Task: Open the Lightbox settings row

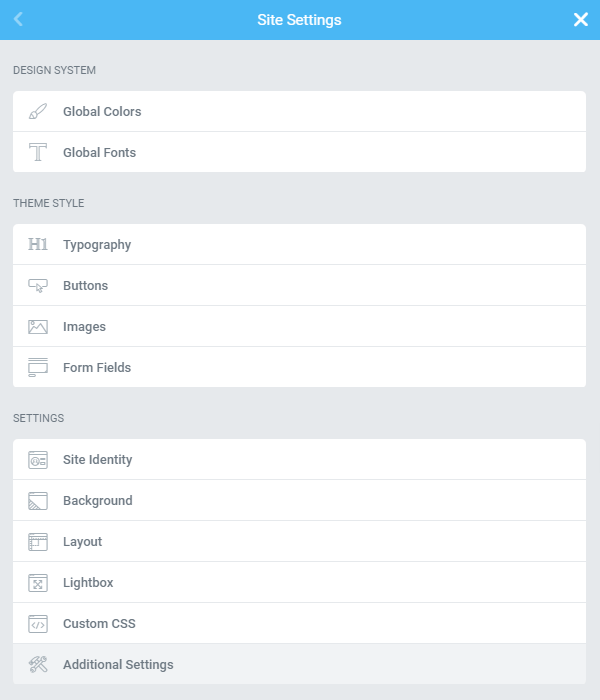Action: (300, 583)
